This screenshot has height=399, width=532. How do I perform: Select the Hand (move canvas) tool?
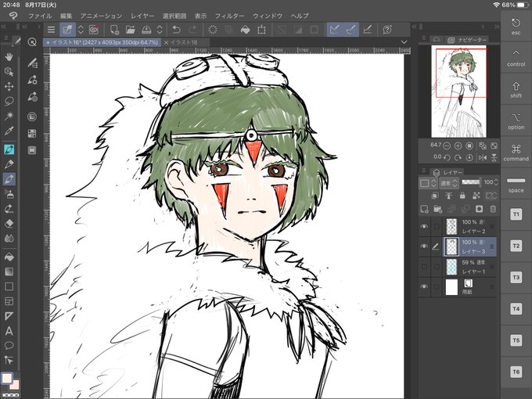click(9, 57)
